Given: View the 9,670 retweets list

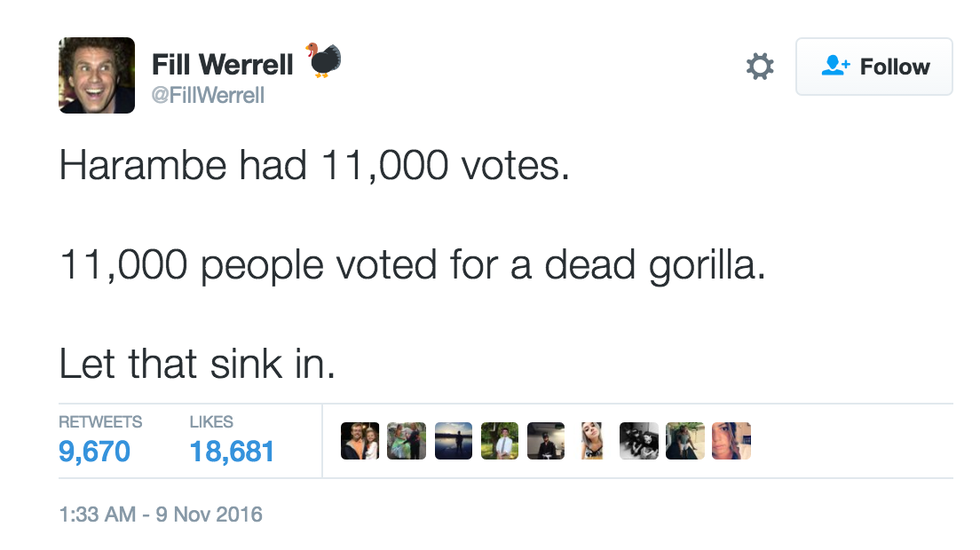Looking at the screenshot, I should pos(95,451).
